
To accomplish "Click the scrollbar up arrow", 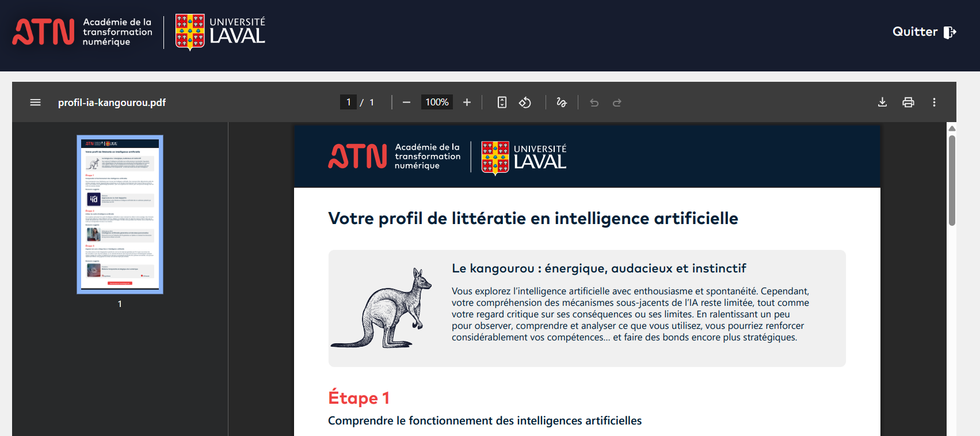I will click(x=952, y=128).
